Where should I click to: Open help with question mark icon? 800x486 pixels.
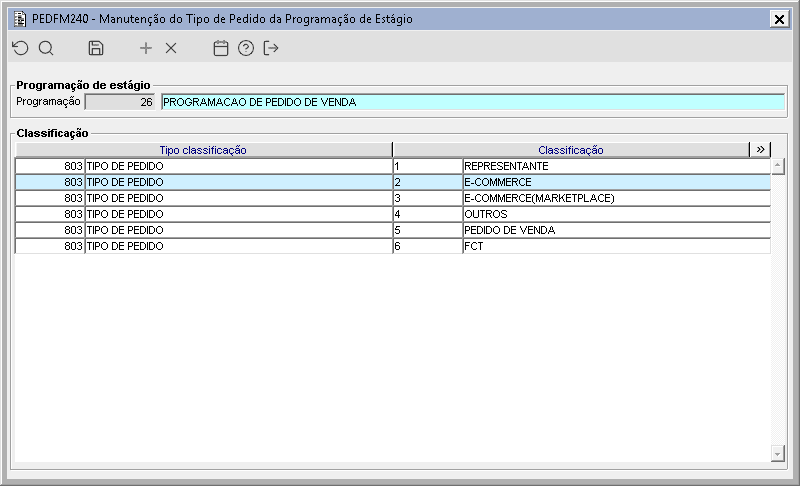tap(246, 48)
